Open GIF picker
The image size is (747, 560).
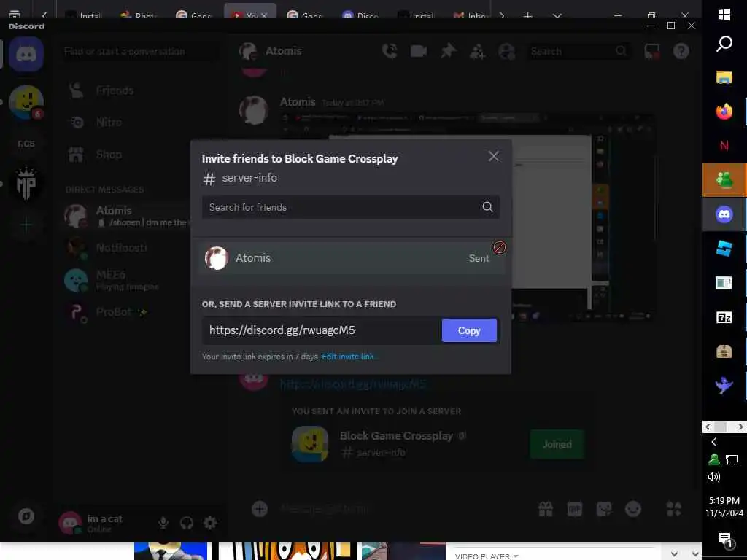575,510
